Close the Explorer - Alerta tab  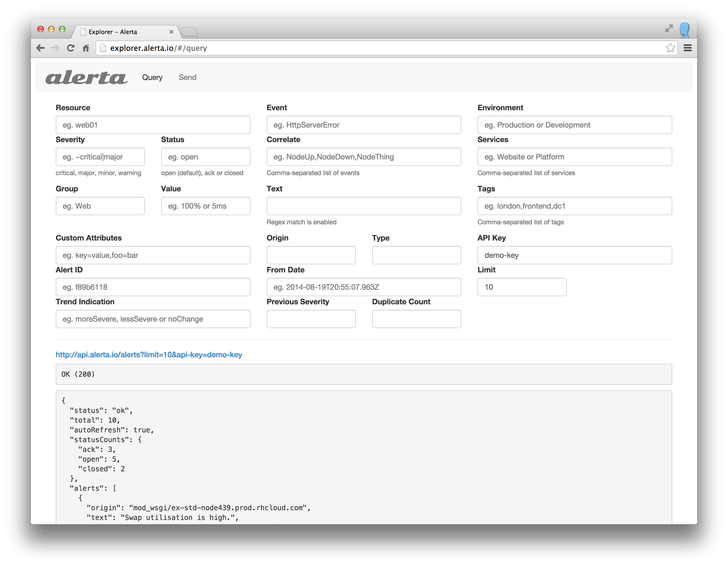tap(171, 32)
